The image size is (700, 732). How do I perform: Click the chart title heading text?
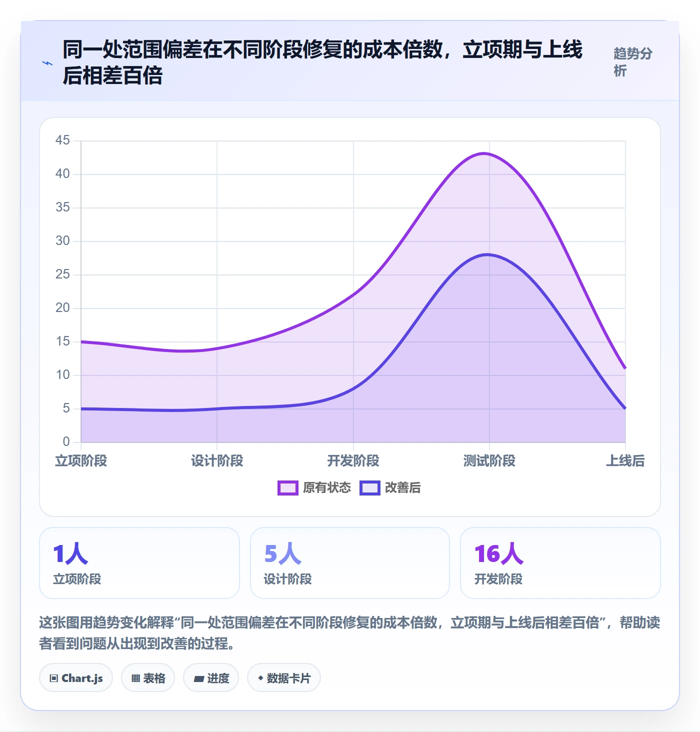322,62
